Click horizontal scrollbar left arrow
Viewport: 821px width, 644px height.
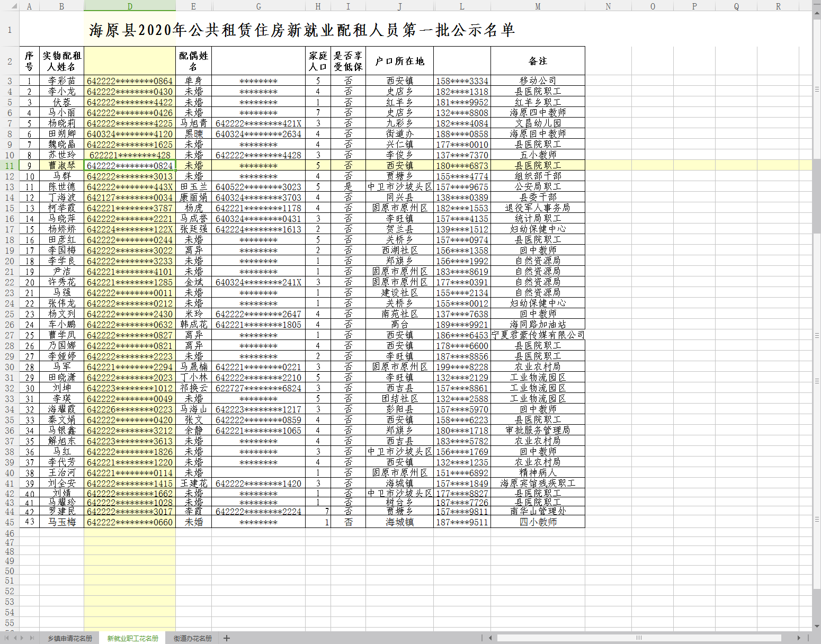pos(490,638)
